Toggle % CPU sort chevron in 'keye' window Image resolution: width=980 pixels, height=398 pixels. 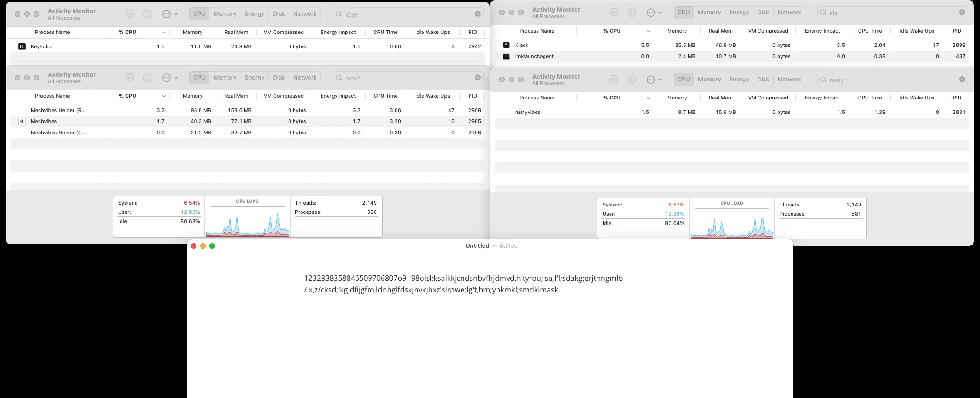[x=164, y=33]
